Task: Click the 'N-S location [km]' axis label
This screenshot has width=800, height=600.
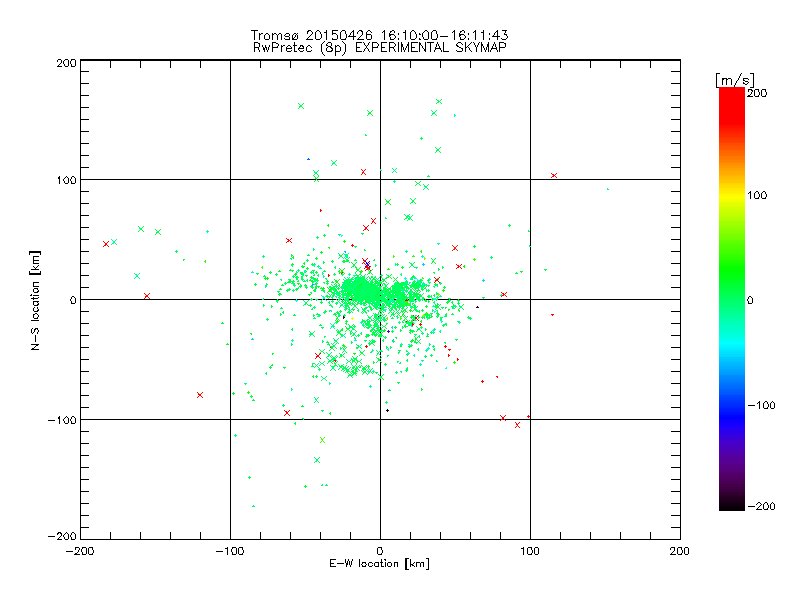Action: click(35, 300)
